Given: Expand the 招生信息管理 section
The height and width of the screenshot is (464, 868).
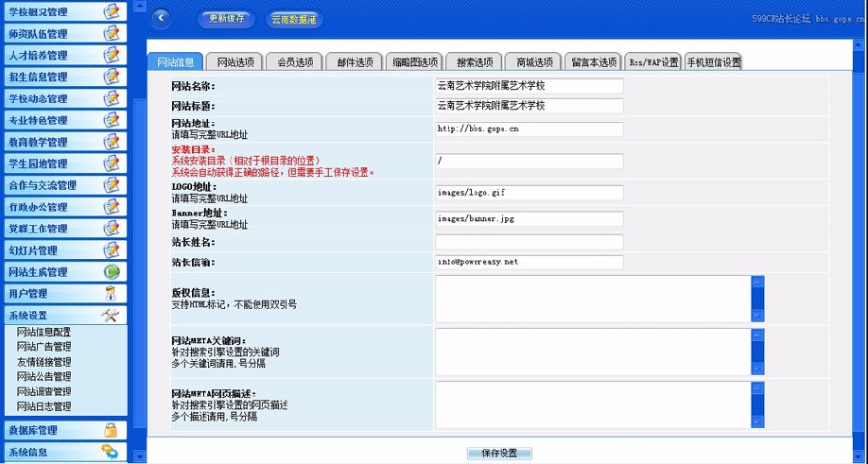Looking at the screenshot, I should tap(66, 76).
